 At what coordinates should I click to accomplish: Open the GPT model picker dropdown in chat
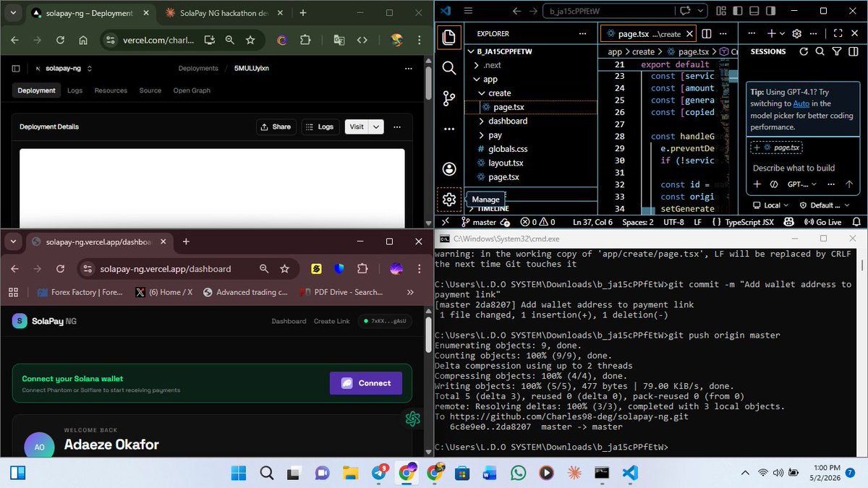coord(801,184)
